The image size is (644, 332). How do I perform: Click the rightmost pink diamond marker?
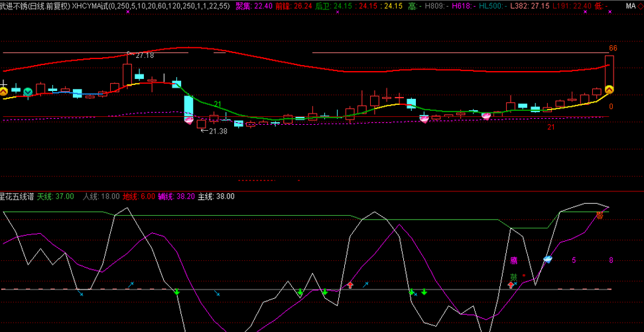pos(486,116)
